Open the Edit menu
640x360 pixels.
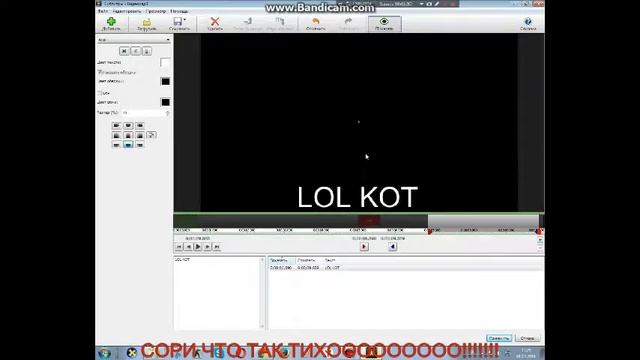(x=127, y=11)
